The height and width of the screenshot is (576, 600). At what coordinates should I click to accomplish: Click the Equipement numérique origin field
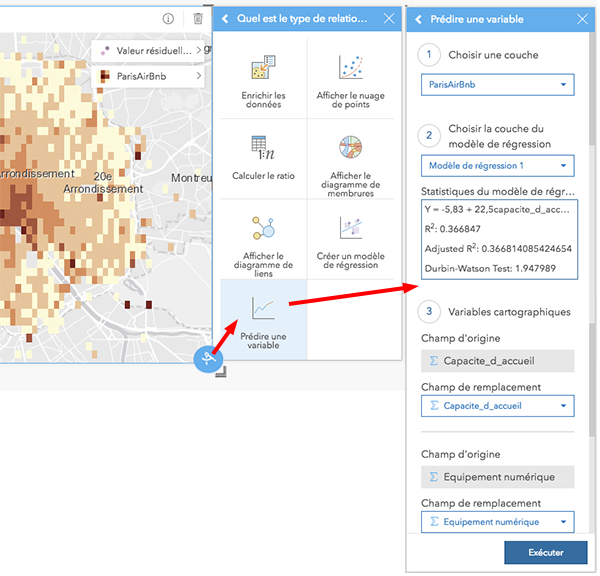pos(497,477)
